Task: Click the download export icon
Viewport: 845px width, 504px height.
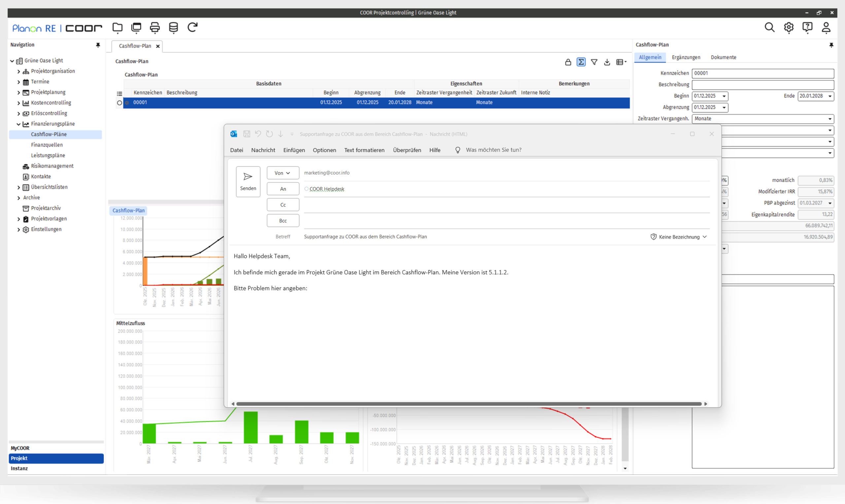Action: (607, 62)
